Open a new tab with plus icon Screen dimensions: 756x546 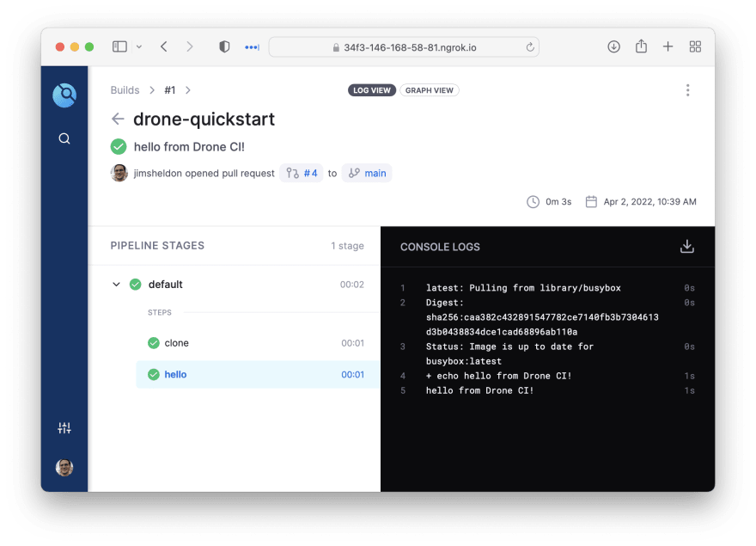tap(668, 46)
